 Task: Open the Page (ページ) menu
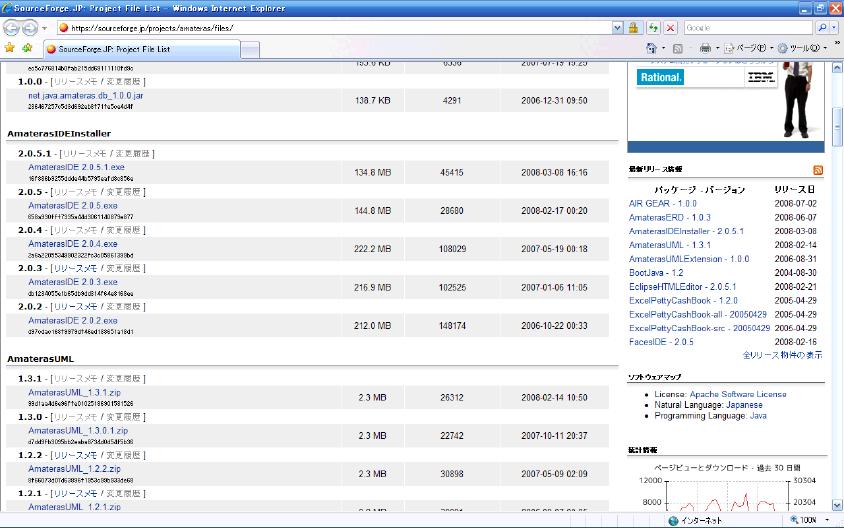[x=748, y=48]
